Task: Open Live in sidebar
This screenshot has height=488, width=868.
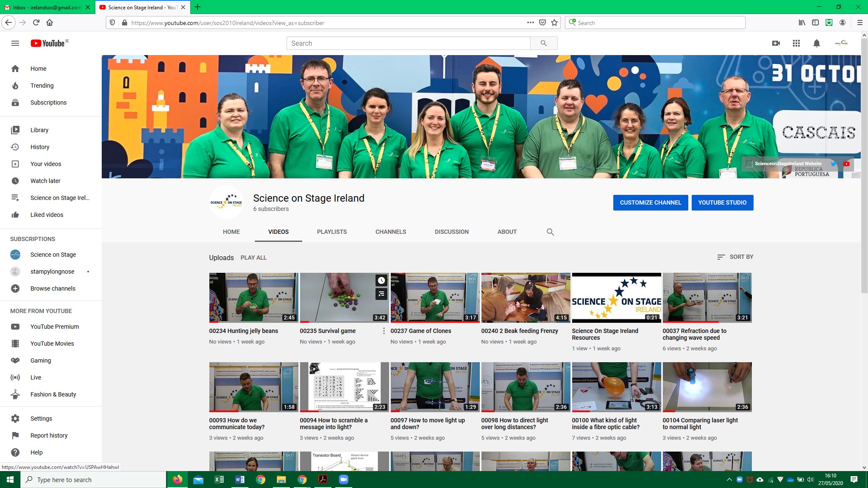Action: (51, 377)
